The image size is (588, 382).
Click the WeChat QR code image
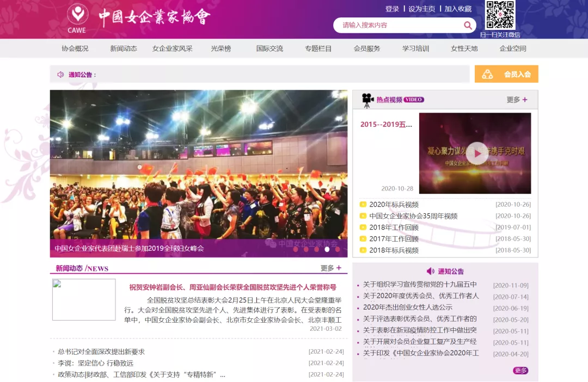[x=500, y=15]
